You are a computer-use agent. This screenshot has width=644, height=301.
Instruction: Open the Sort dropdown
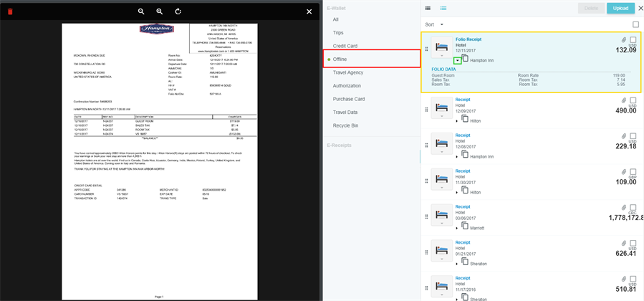[434, 24]
